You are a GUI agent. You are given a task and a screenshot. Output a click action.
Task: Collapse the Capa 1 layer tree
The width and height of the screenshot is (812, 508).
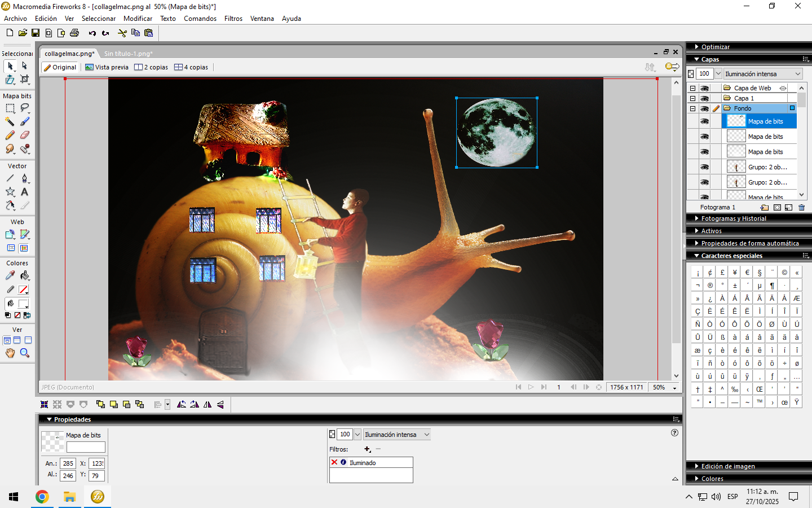pos(692,98)
